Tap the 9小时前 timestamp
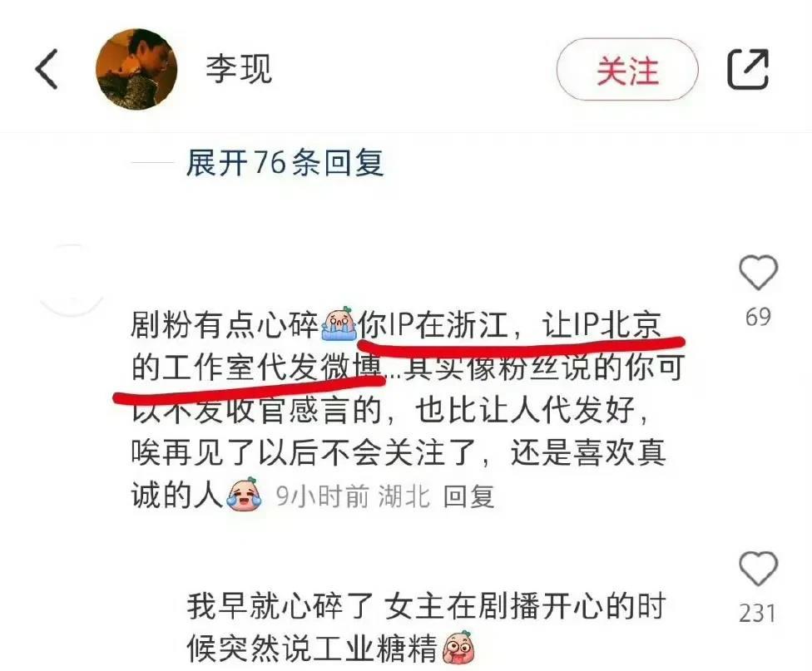Image resolution: width=812 pixels, height=671 pixels. [322, 496]
